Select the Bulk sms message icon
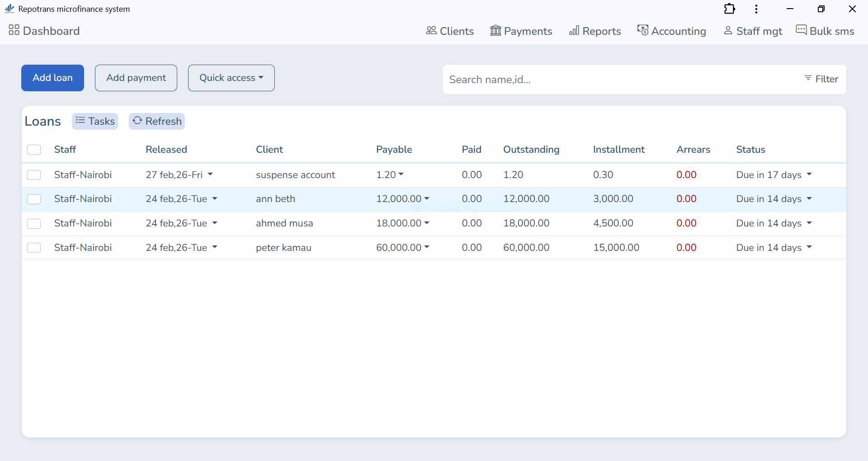 (802, 30)
